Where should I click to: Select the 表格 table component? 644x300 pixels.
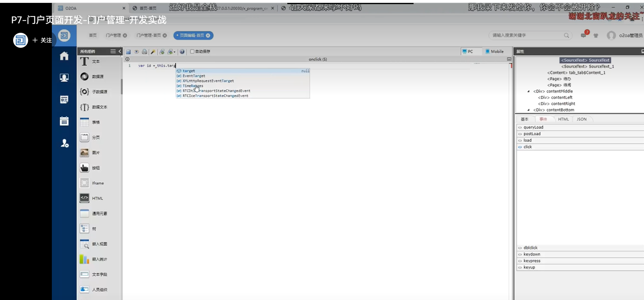(90, 122)
